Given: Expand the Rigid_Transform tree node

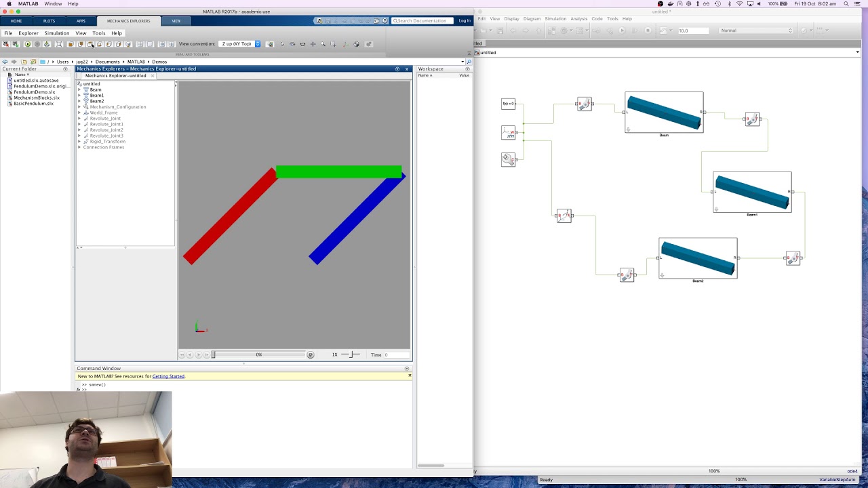Looking at the screenshot, I should tap(79, 142).
